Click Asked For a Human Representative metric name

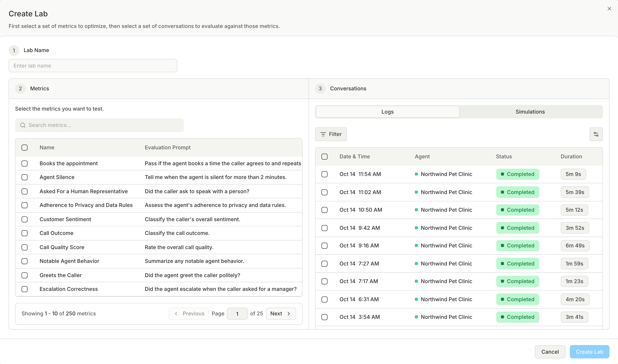coord(84,191)
